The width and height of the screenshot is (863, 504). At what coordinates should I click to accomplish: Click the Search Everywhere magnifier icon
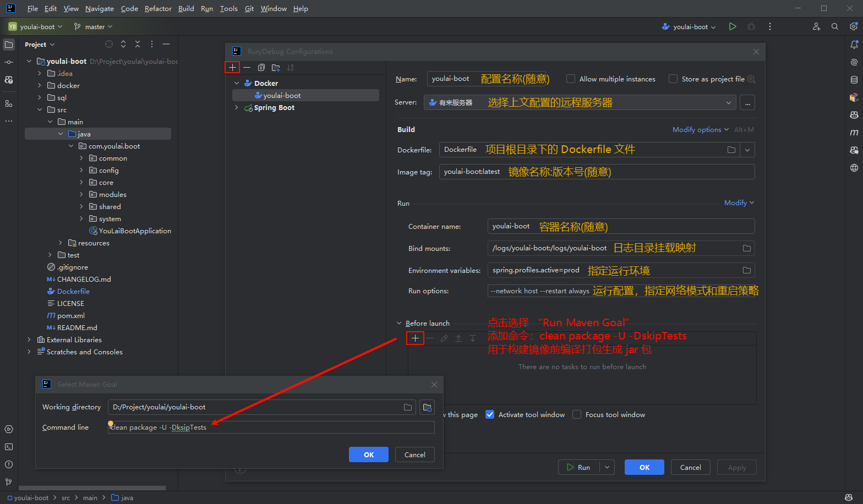point(835,26)
